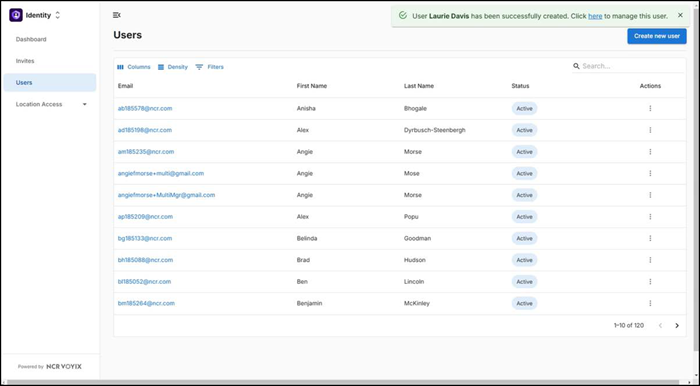Open actions menu for angiefmorse+MultiMgr row
The height and width of the screenshot is (386, 700).
(x=650, y=195)
